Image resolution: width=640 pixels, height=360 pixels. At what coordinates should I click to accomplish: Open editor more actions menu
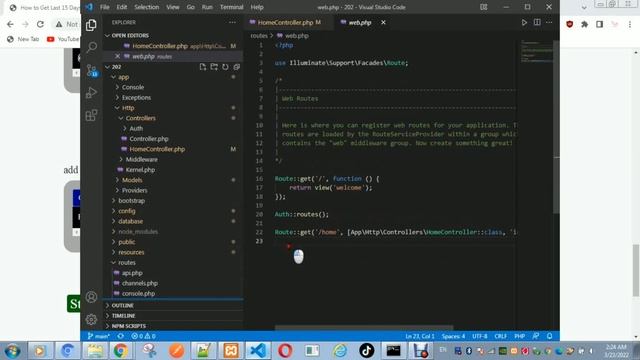[x=549, y=22]
